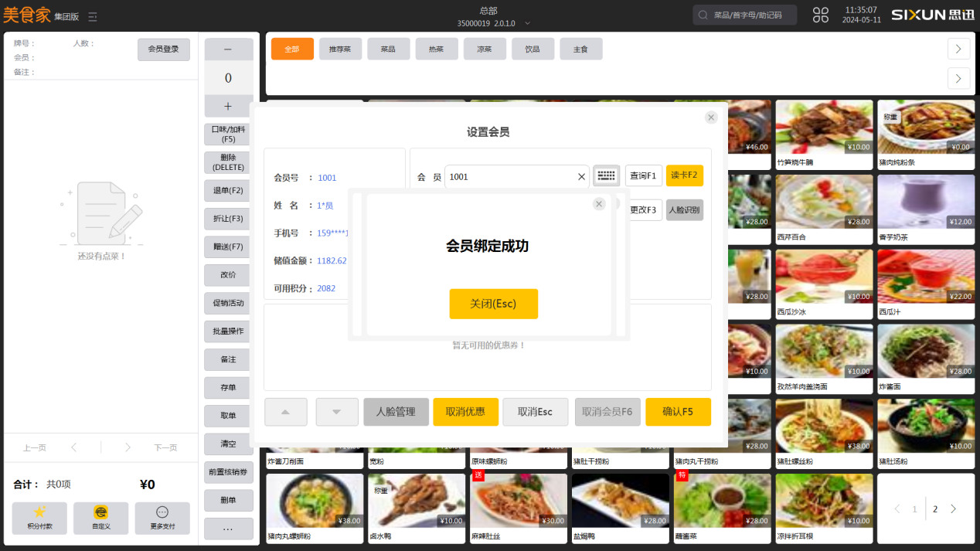This screenshot has height=551, width=980.
Task: Open 更多支付 more payment methods
Action: coord(162,518)
